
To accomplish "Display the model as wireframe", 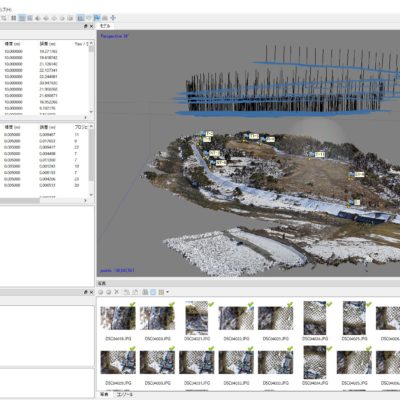I will tap(54, 18).
